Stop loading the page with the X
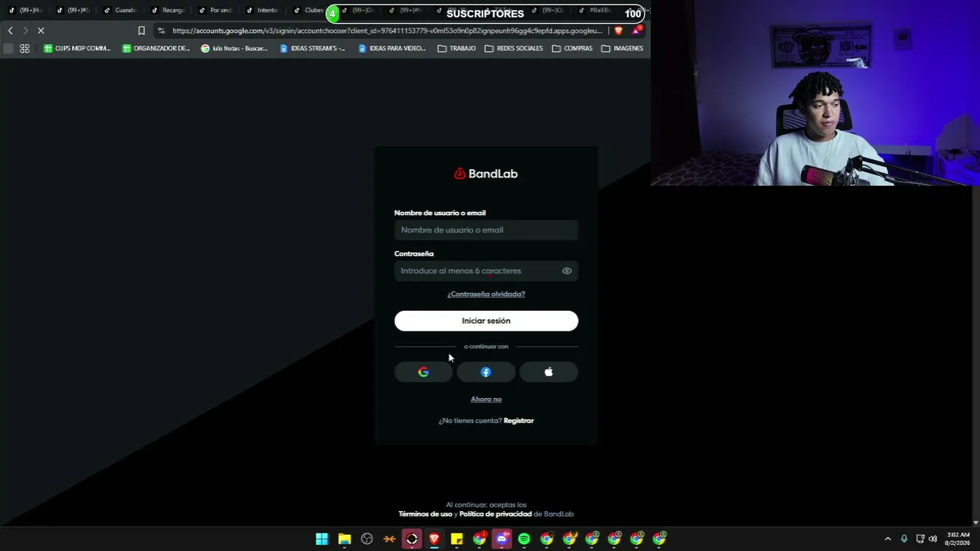The height and width of the screenshot is (551, 980). tap(41, 31)
